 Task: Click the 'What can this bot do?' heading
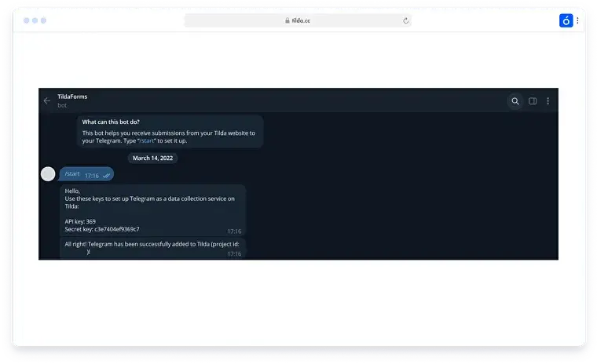111,122
